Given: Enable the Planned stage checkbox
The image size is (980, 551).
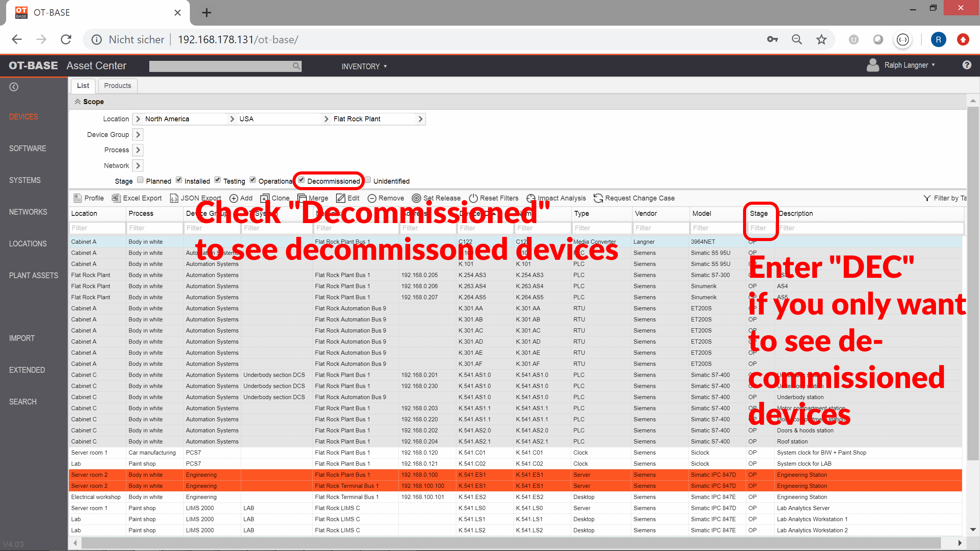Looking at the screenshot, I should coord(140,180).
